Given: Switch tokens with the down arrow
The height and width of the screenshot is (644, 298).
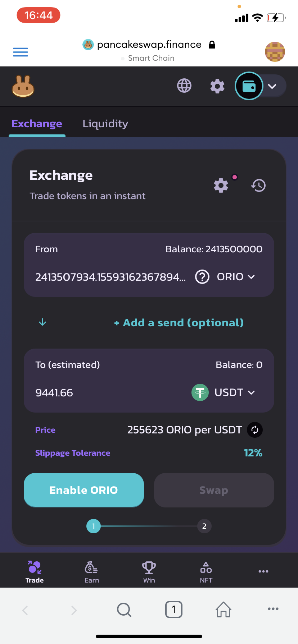Looking at the screenshot, I should pos(42,322).
